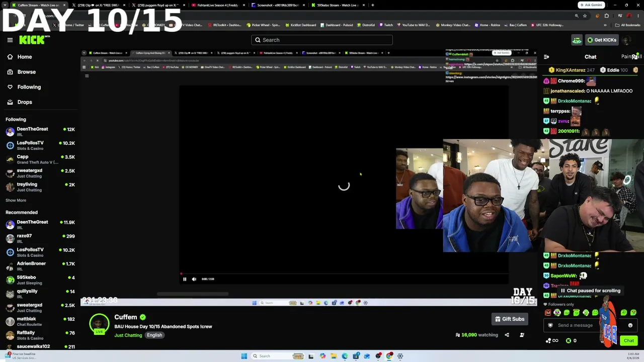The height and width of the screenshot is (362, 644).
Task: Open a new browser tab
Action: coord(372,5)
